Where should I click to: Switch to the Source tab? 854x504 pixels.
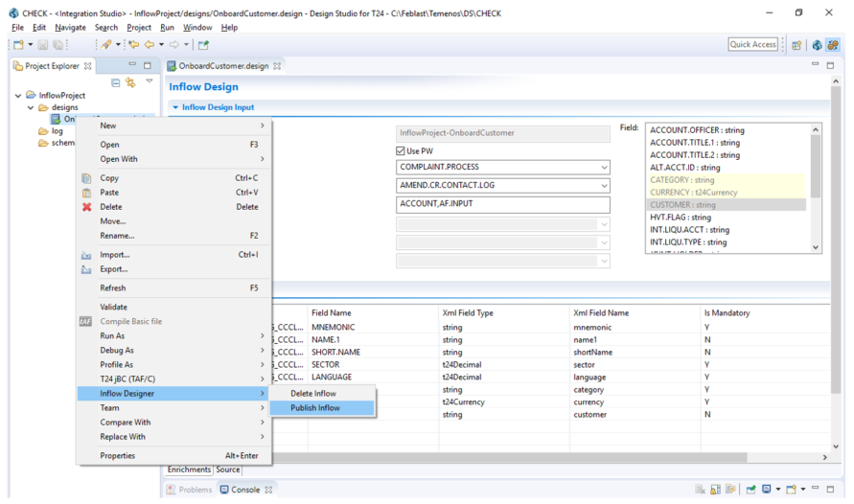pyautogui.click(x=228, y=470)
